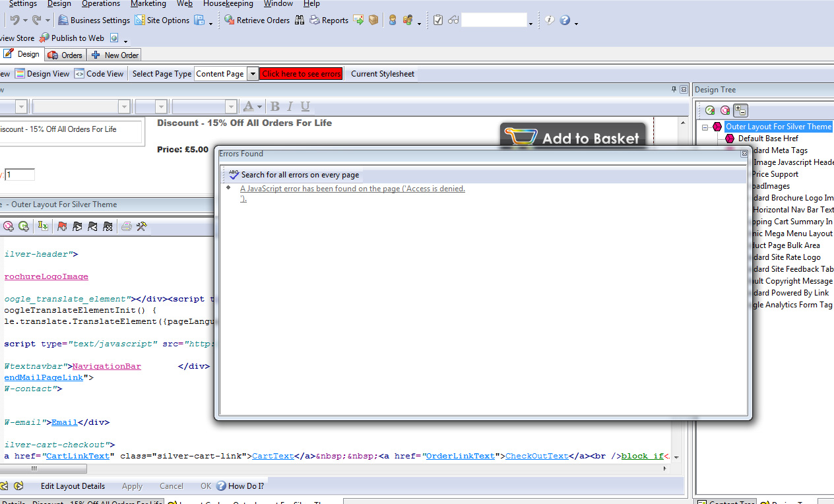Screen dimensions: 834x504
Task: Click the binoculars search icon
Action: click(x=300, y=20)
